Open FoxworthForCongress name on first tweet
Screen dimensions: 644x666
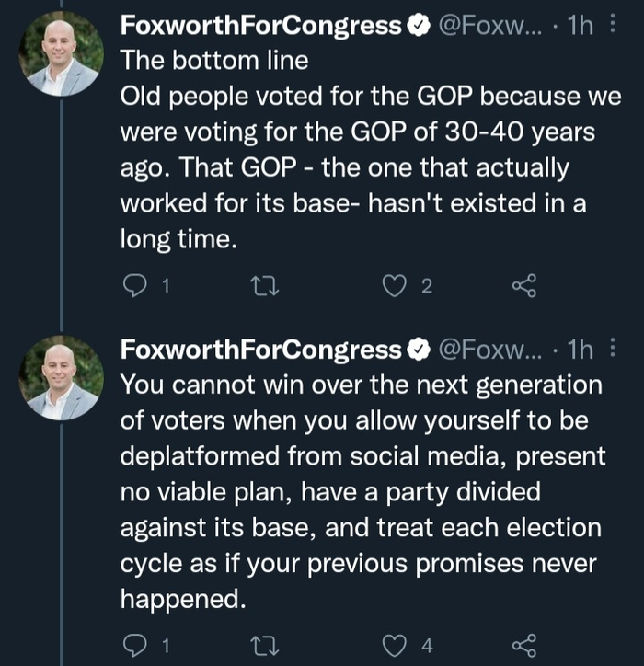pyautogui.click(x=261, y=28)
